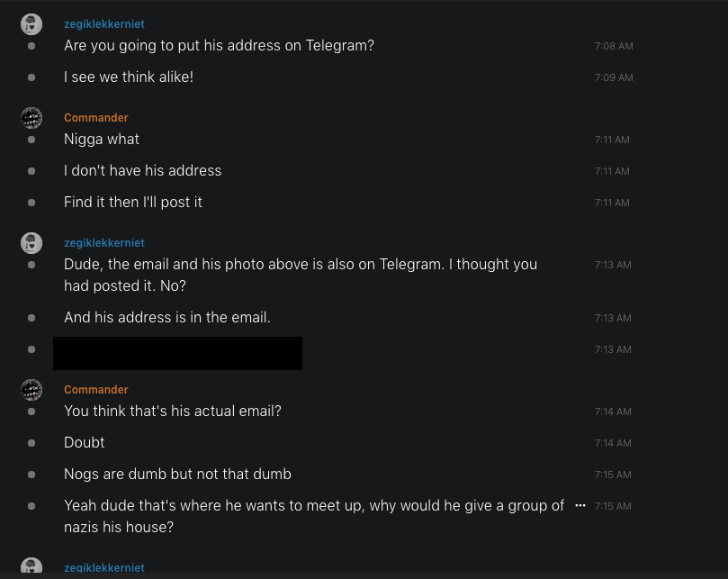
Task: Click zegiklekkerniet's username above the "Dude, the email" message
Action: 103,243
